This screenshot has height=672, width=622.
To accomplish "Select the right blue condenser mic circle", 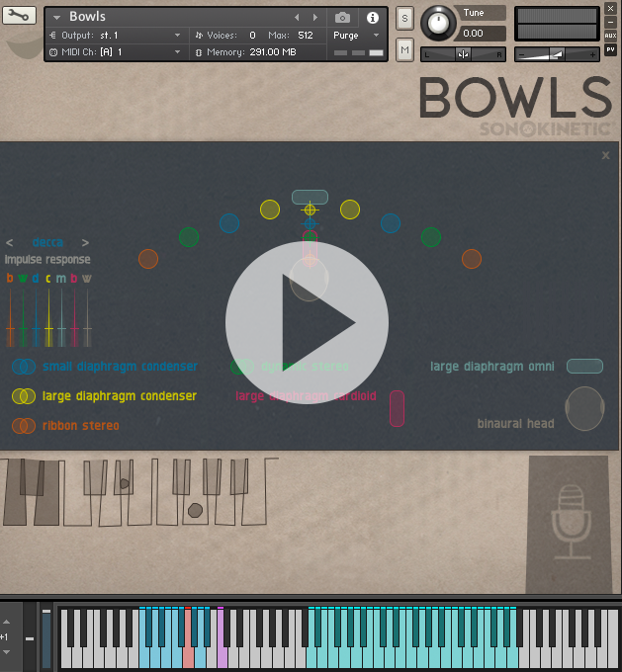I will (391, 223).
